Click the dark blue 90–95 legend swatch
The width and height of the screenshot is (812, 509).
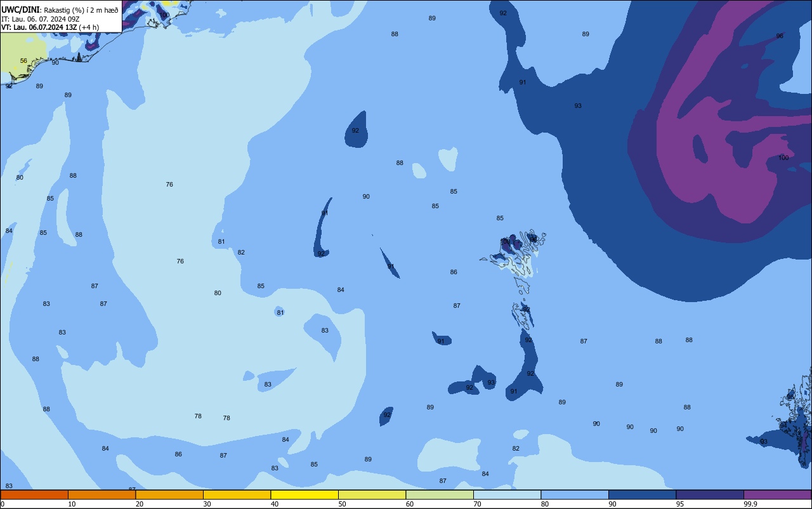coord(642,494)
